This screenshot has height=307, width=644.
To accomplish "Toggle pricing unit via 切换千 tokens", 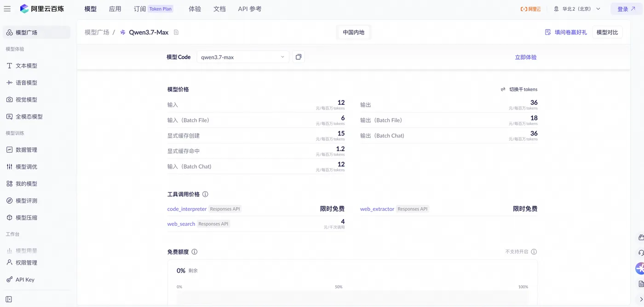I will pos(519,89).
